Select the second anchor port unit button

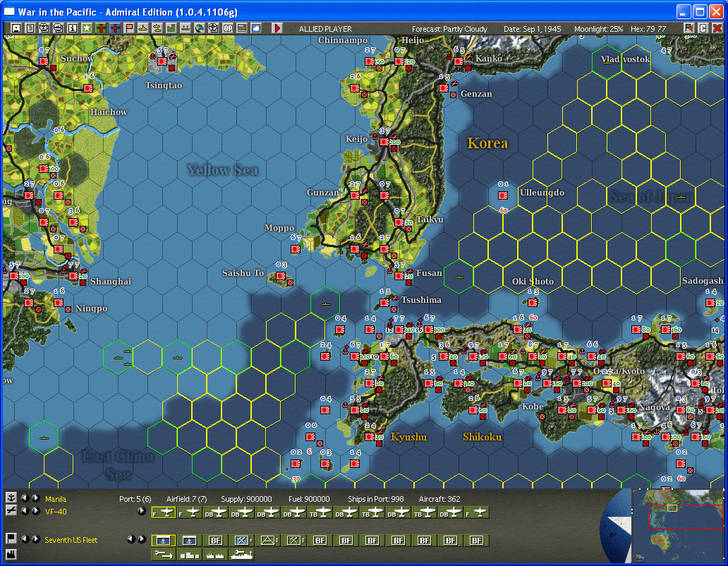(190, 541)
